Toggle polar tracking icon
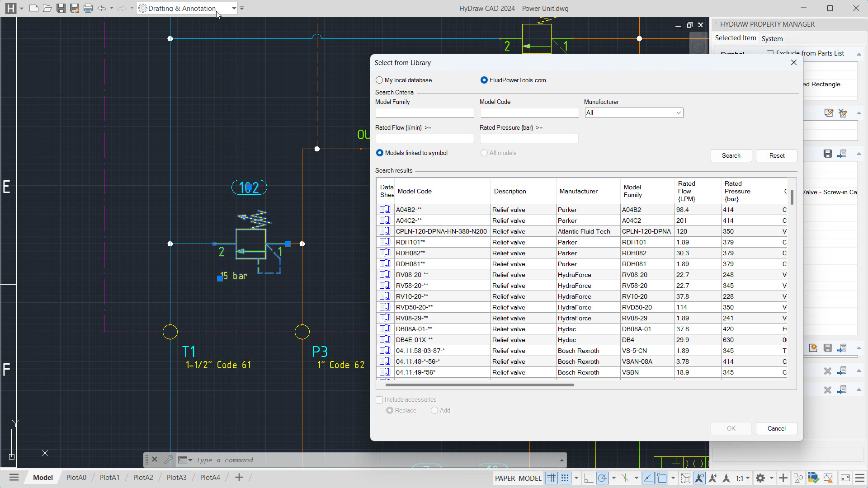 (x=602, y=478)
